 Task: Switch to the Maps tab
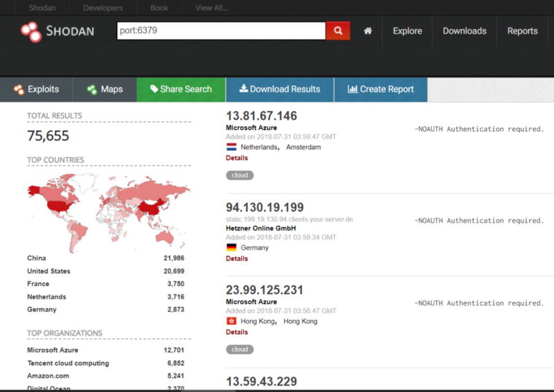(105, 89)
